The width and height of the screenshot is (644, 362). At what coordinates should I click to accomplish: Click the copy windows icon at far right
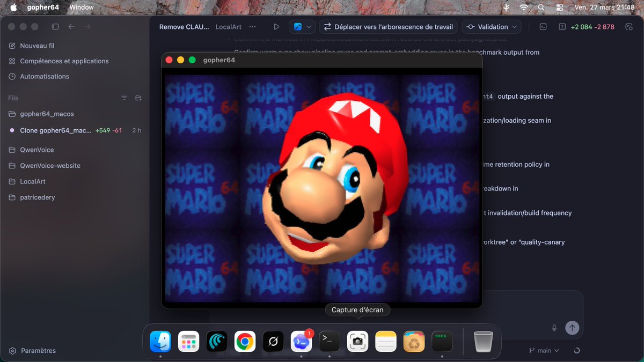pos(629,27)
